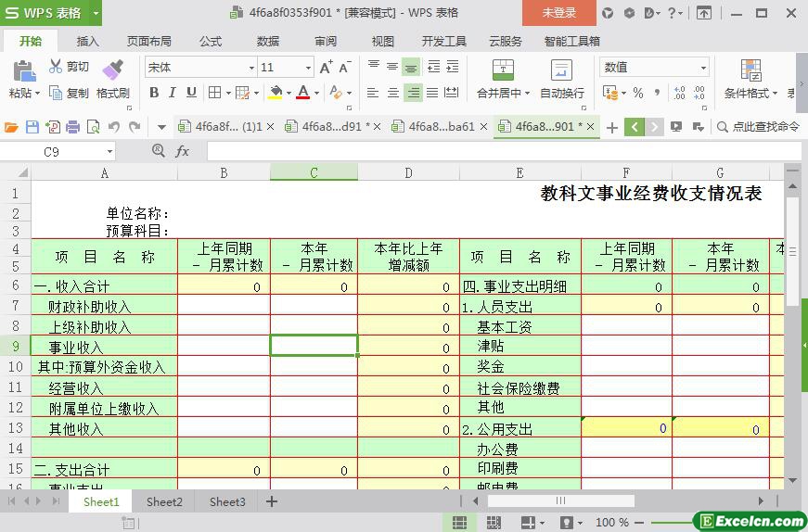
Task: Click the Print icon in quick toolbar
Action: [x=73, y=127]
